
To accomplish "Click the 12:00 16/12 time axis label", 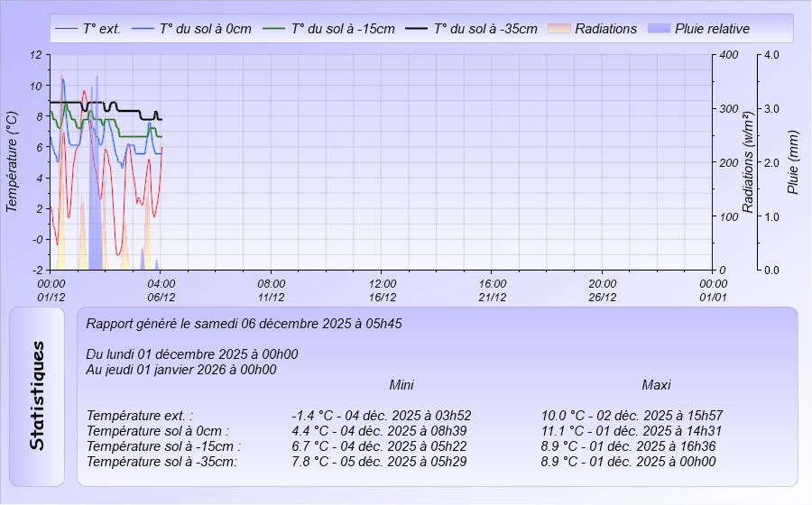I will [x=383, y=290].
